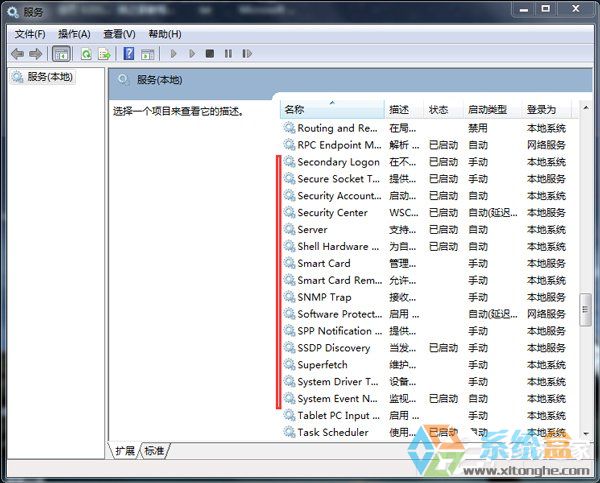The width and height of the screenshot is (600, 483).
Task: Click the Pause service button
Action: click(x=228, y=54)
